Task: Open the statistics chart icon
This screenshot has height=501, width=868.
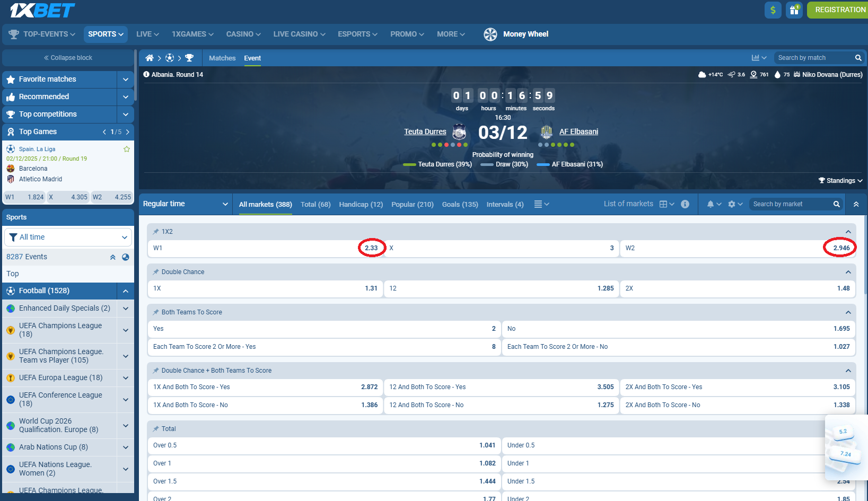Action: tap(759, 58)
